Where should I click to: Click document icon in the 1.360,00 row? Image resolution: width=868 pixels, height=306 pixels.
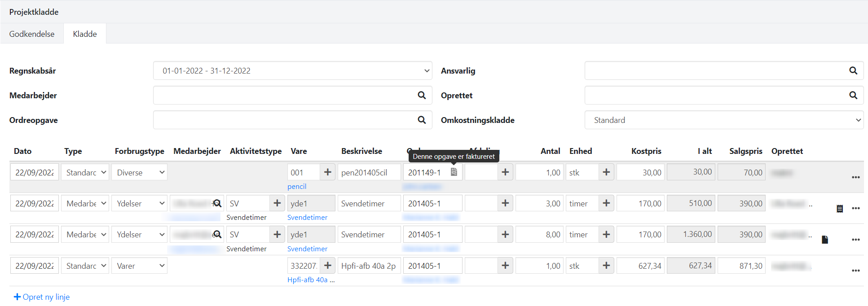point(825,240)
